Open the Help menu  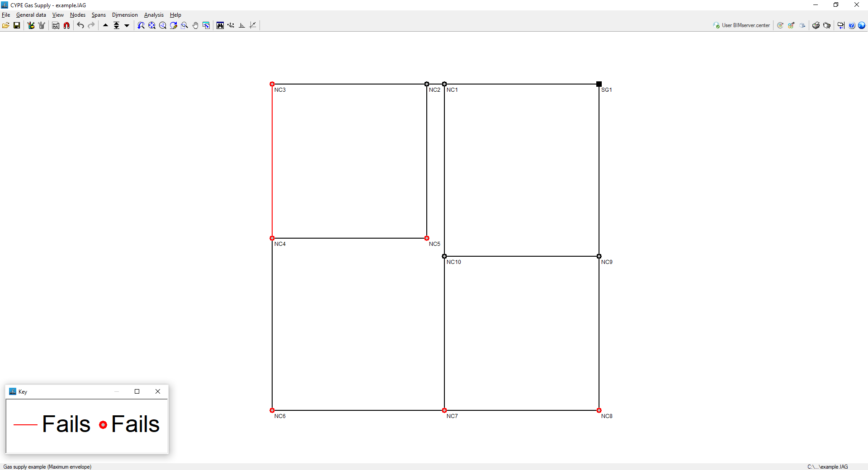coord(175,15)
